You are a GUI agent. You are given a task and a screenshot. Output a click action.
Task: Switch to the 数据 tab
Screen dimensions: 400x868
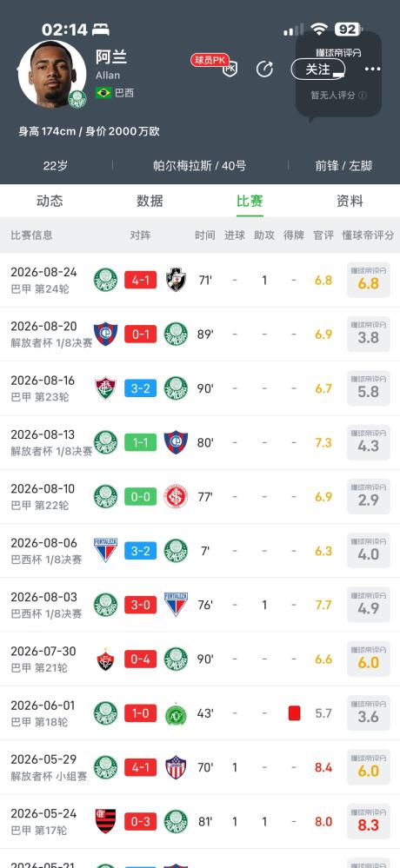150,201
